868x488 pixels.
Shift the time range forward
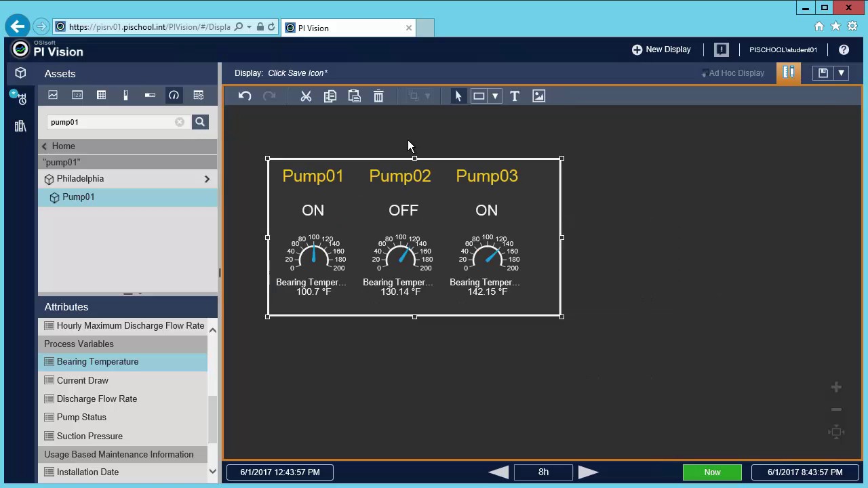tap(588, 472)
